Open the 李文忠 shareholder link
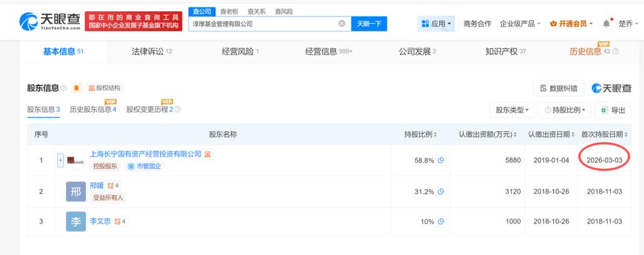644x255 pixels. point(100,222)
